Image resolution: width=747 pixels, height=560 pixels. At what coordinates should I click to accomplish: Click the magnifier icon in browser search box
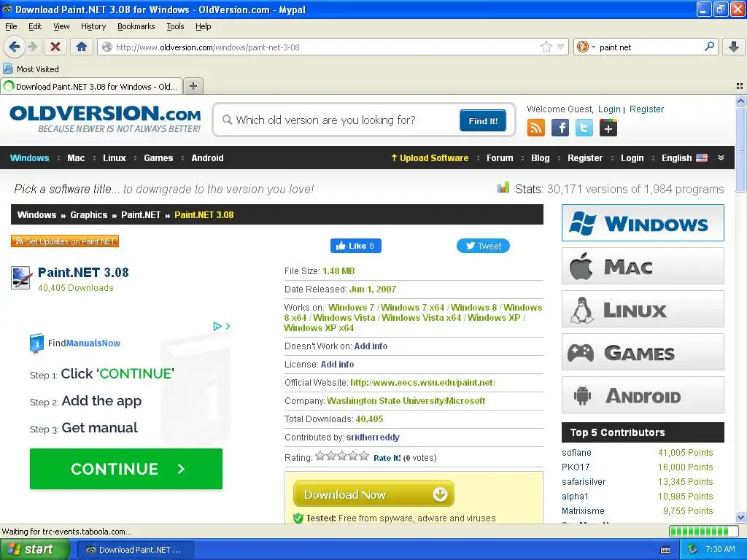(x=709, y=46)
